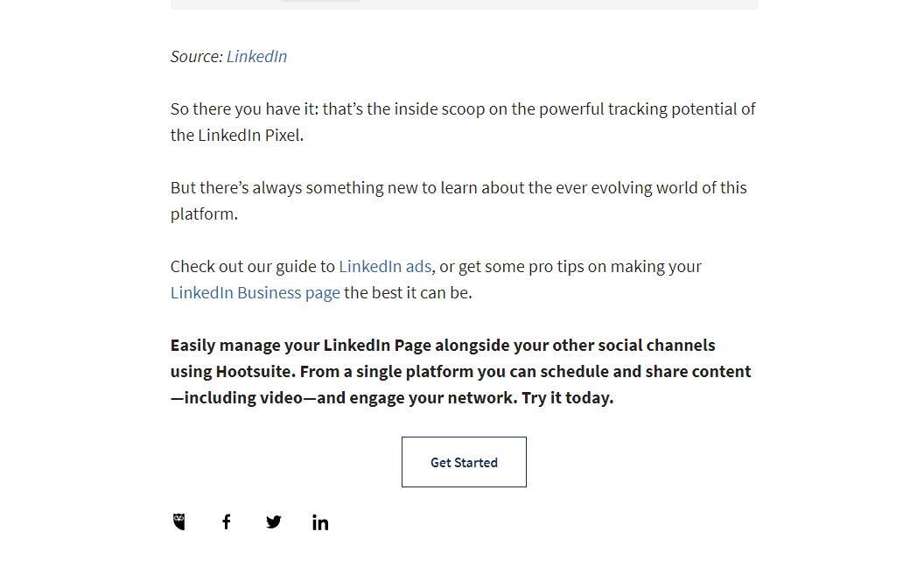This screenshot has height=574, width=924.
Task: Click the Get Started button
Action: tap(464, 462)
